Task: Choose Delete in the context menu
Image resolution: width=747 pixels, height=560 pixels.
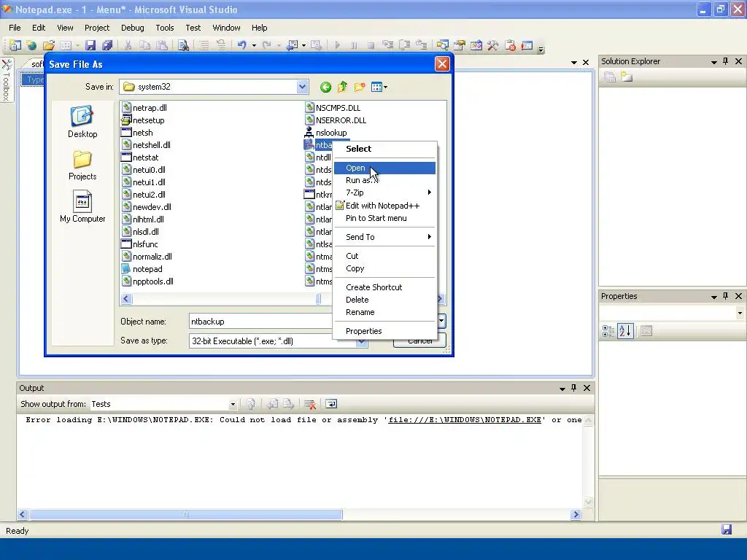Action: point(384,300)
